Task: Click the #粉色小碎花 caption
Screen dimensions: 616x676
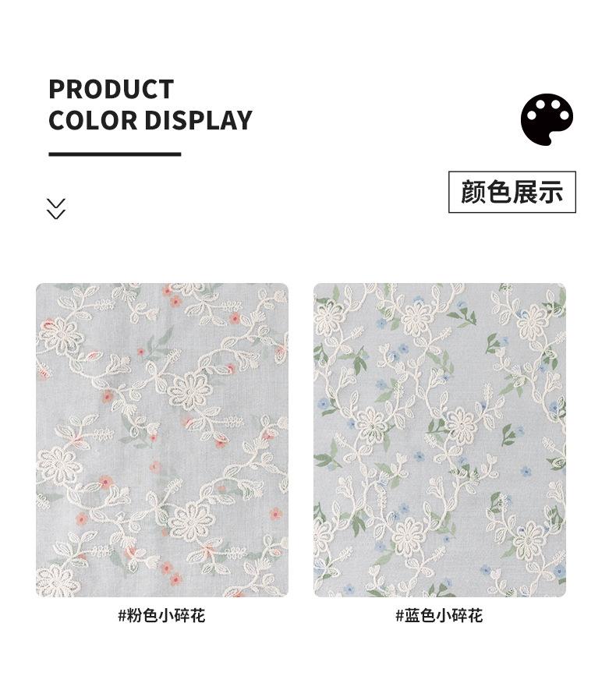Action: click(x=161, y=615)
